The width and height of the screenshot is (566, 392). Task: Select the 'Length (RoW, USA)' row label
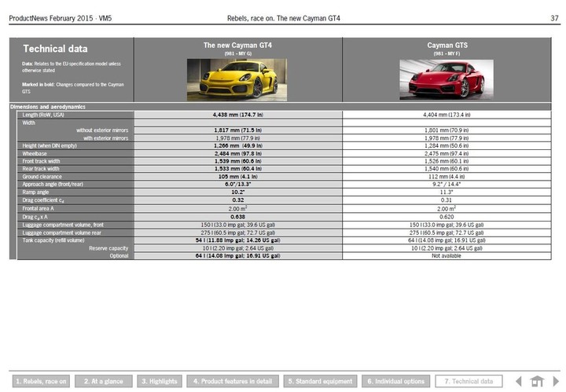pos(43,115)
